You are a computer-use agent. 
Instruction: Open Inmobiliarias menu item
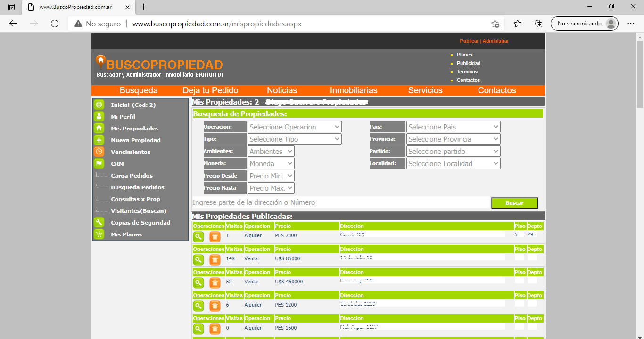[x=354, y=90]
